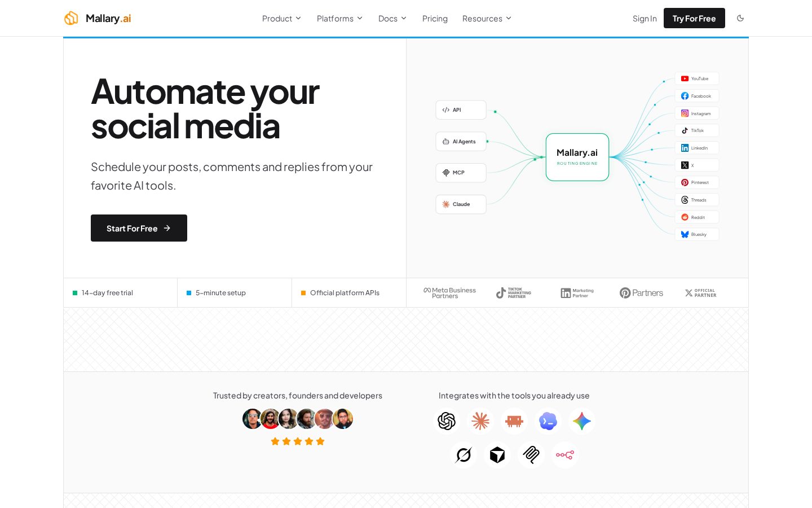Click the Mallary.ai Routing Engine box

click(x=577, y=157)
